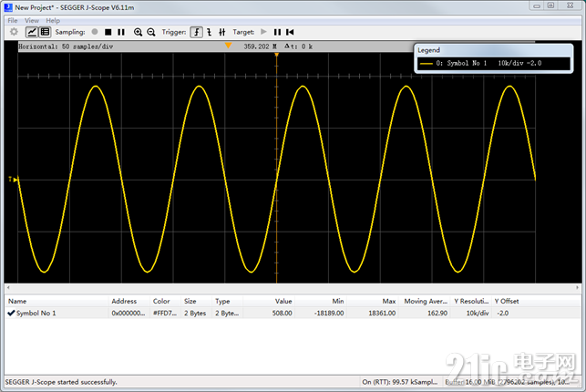Viewport: 586px width, 392px height.
Task: Click the J-Scope app icon in title bar
Action: click(x=8, y=7)
